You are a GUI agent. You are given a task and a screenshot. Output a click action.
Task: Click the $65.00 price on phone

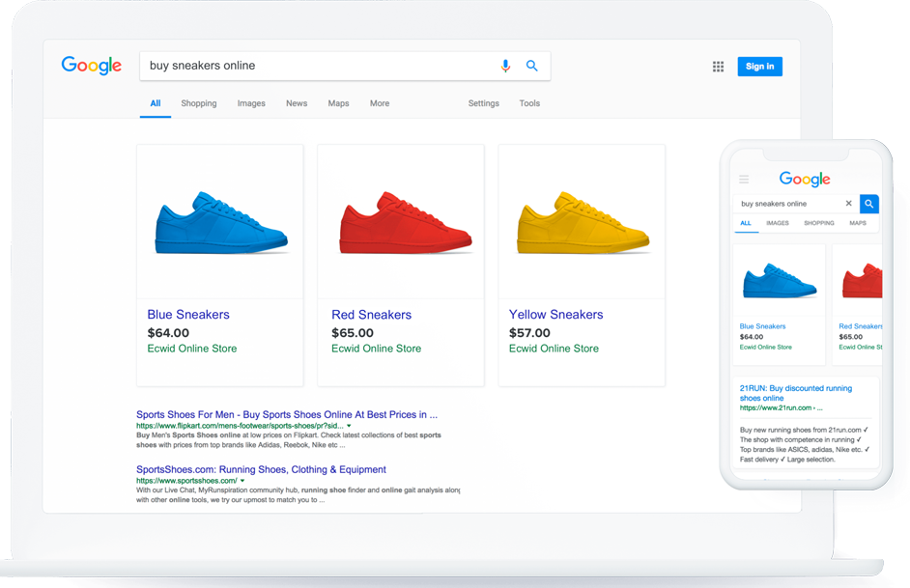[x=851, y=337]
